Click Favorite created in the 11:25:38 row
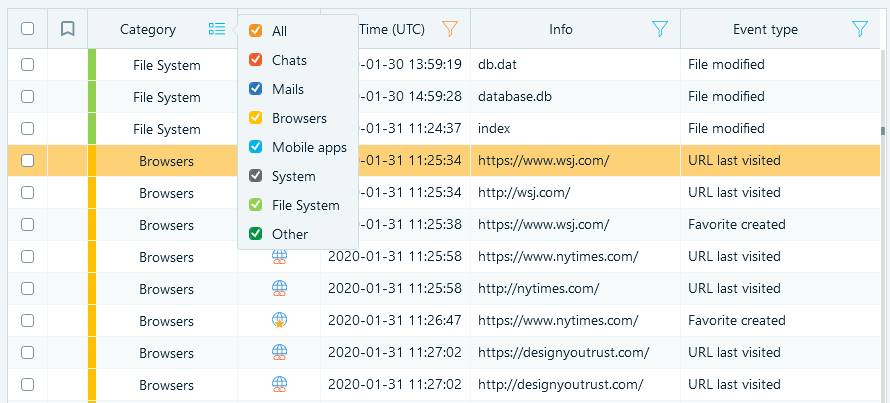The height and width of the screenshot is (403, 890). 737,225
